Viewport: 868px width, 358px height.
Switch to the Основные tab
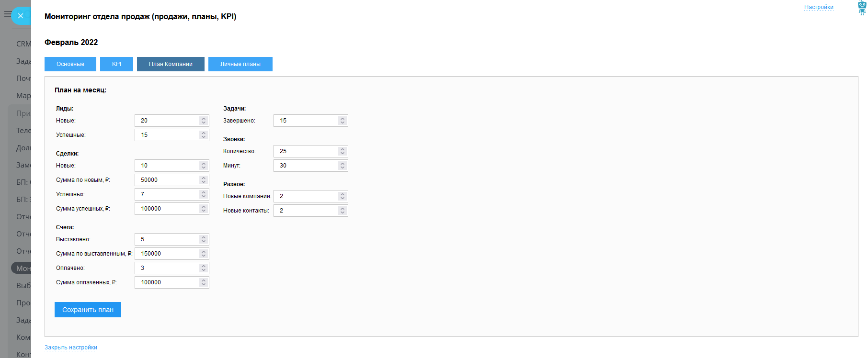click(x=70, y=64)
